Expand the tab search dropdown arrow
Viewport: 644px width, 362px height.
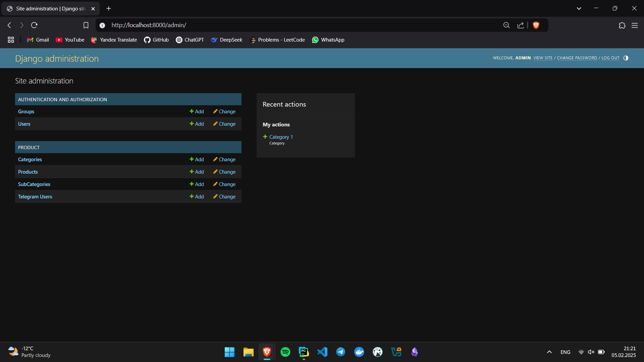579,8
